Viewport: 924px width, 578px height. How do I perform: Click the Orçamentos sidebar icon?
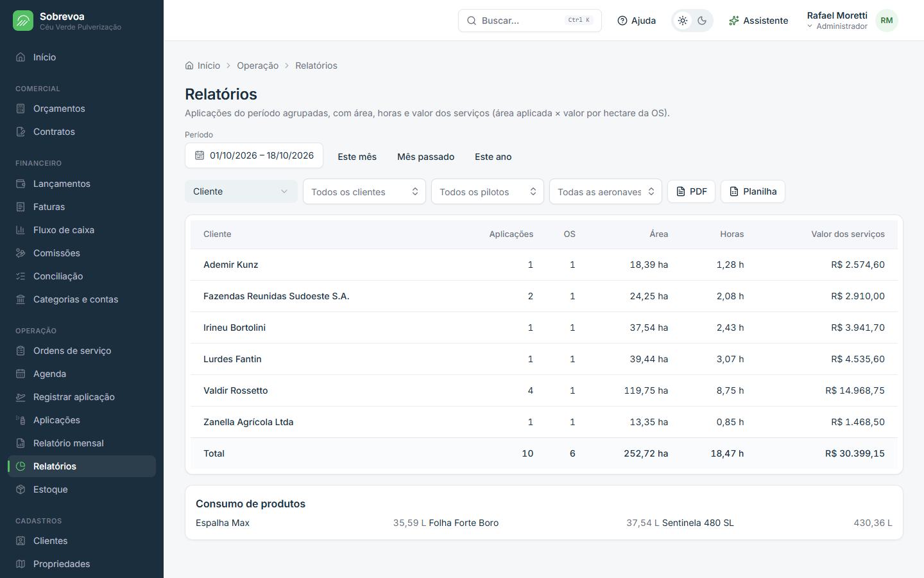click(x=21, y=109)
